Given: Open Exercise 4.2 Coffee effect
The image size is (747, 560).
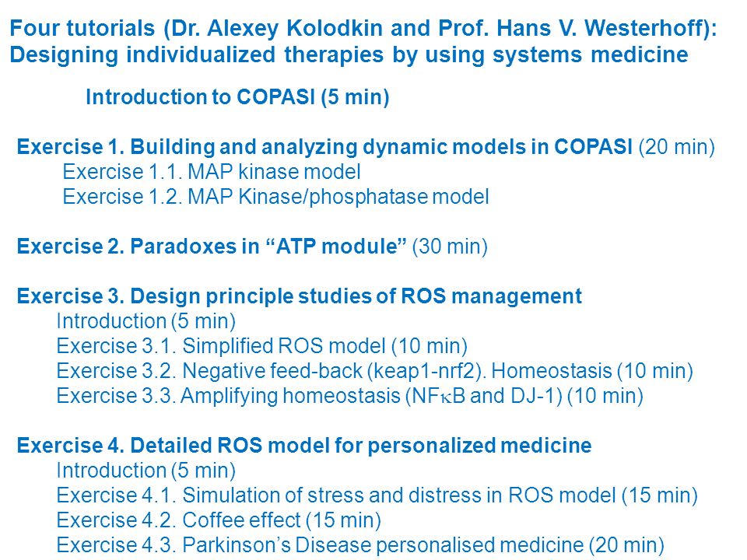Looking at the screenshot, I should [219, 520].
